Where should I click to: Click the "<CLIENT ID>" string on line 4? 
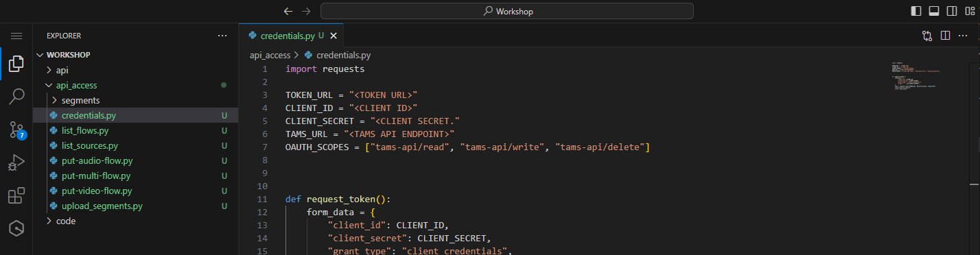click(x=384, y=108)
